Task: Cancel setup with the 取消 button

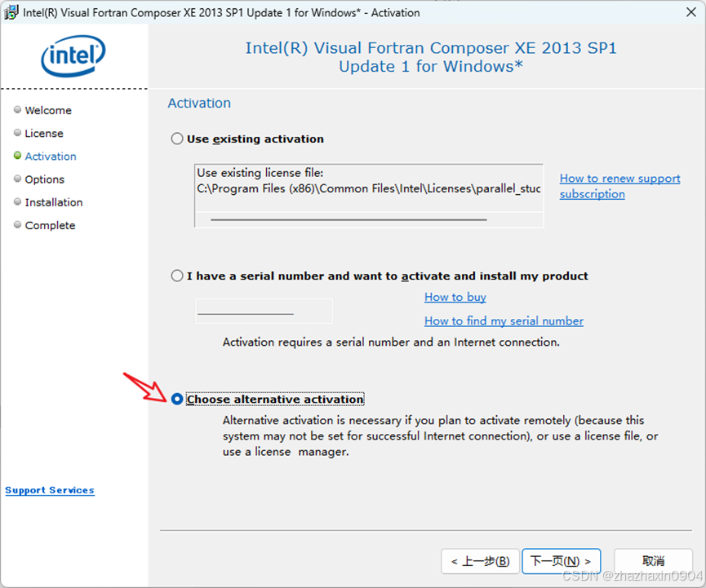Action: (653, 561)
